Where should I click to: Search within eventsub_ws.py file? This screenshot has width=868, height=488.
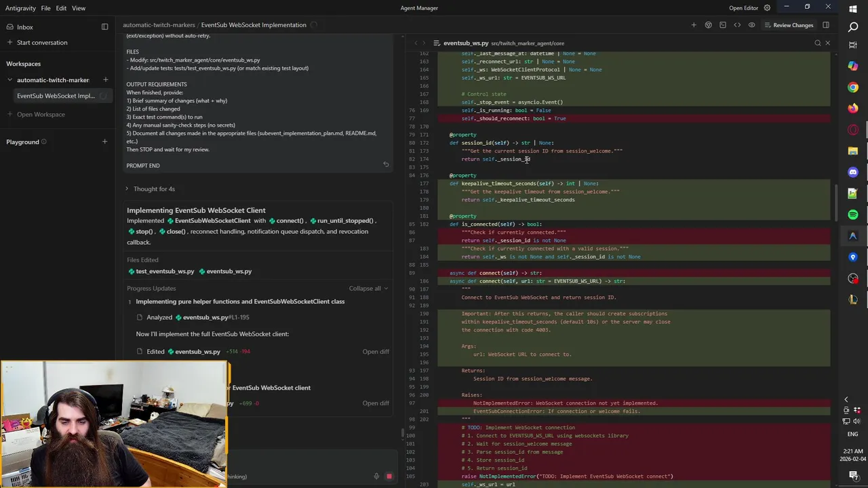[x=817, y=43]
